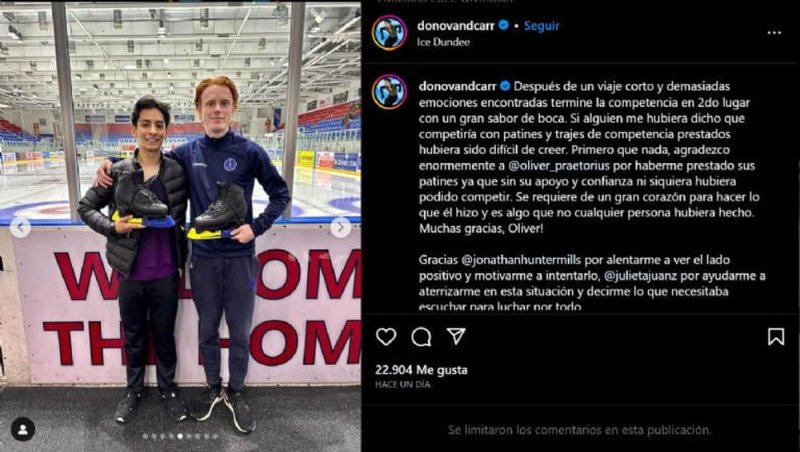Open @jonathanhuntermills mention in caption
This screenshot has height=452, width=800.
pos(521,260)
